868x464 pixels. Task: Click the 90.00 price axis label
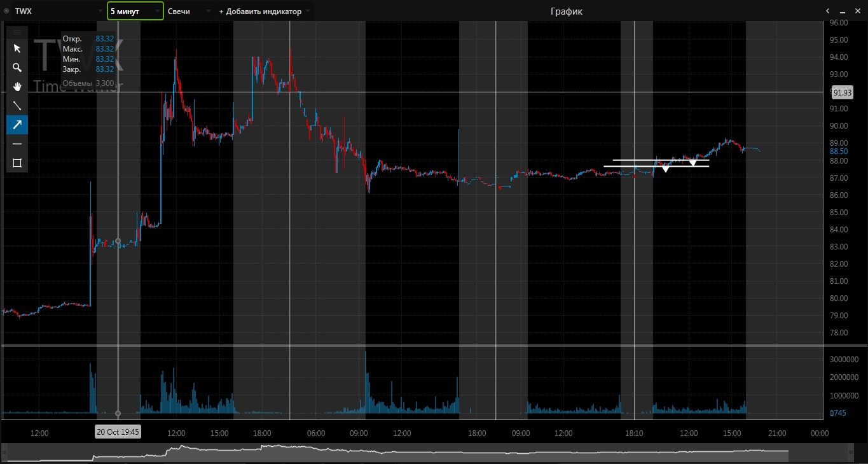point(839,126)
